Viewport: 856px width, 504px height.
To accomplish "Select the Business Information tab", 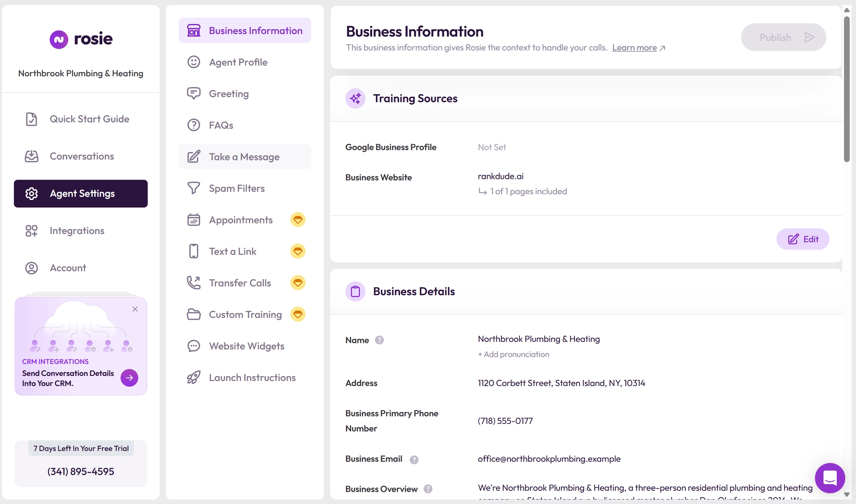I will coord(245,31).
